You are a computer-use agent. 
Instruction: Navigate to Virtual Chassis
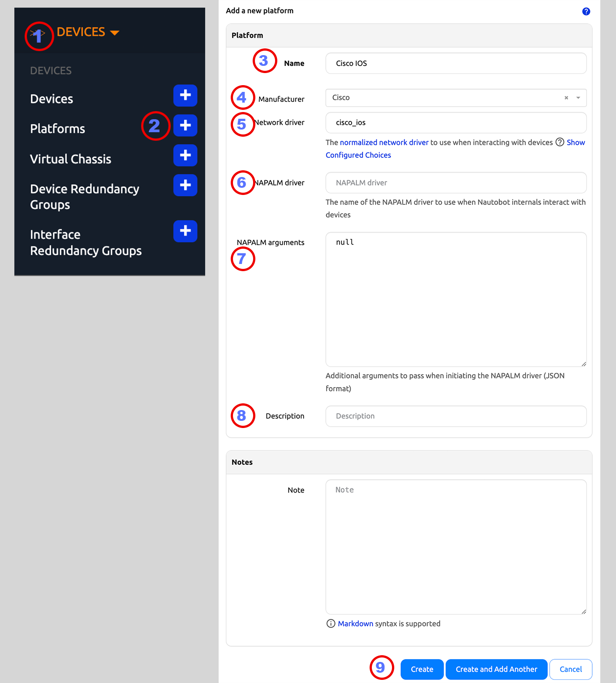pyautogui.click(x=70, y=159)
